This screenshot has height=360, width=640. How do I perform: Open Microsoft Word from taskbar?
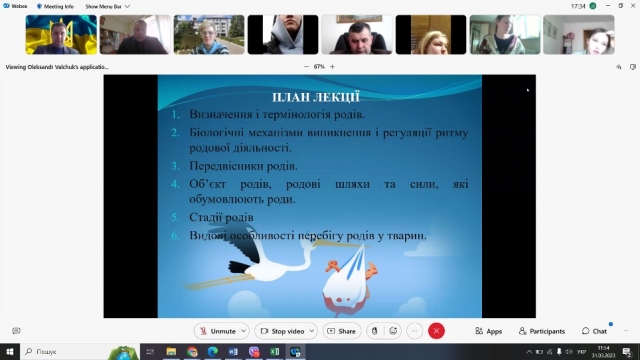pos(233,351)
